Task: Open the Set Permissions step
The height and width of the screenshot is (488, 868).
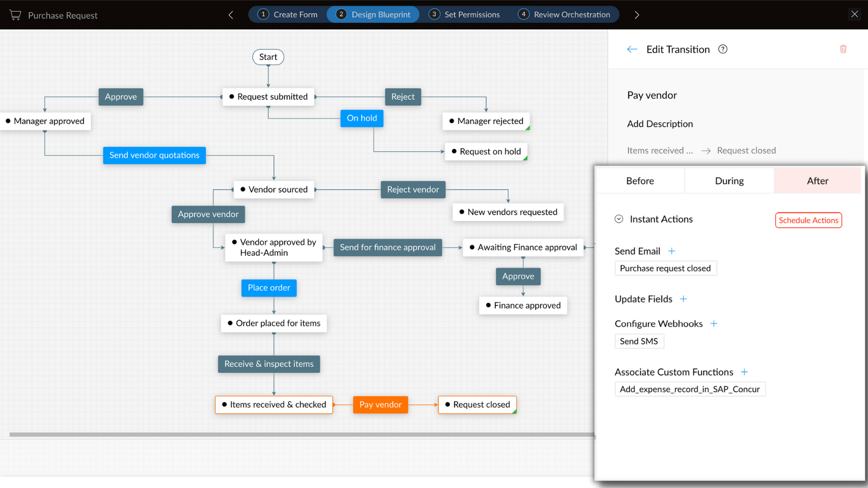Action: (x=464, y=14)
